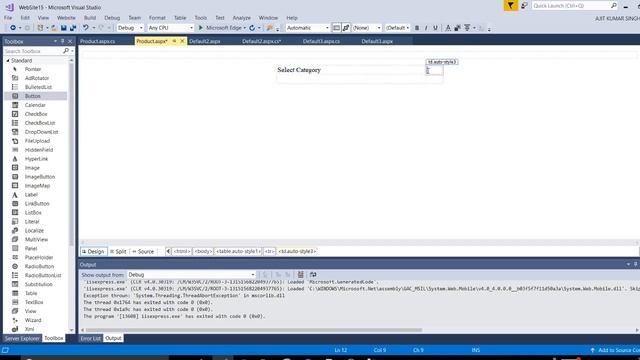640x360 pixels.
Task: Open the Error List tab
Action: pyautogui.click(x=90, y=338)
